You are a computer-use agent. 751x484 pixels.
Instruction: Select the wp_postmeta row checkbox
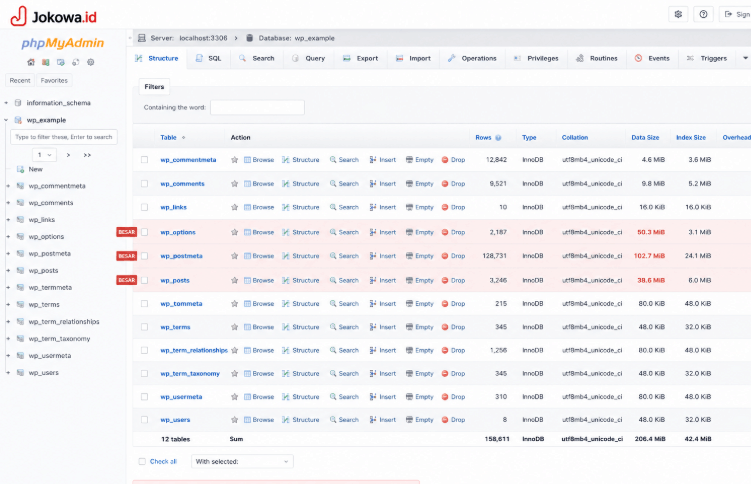pyautogui.click(x=144, y=256)
